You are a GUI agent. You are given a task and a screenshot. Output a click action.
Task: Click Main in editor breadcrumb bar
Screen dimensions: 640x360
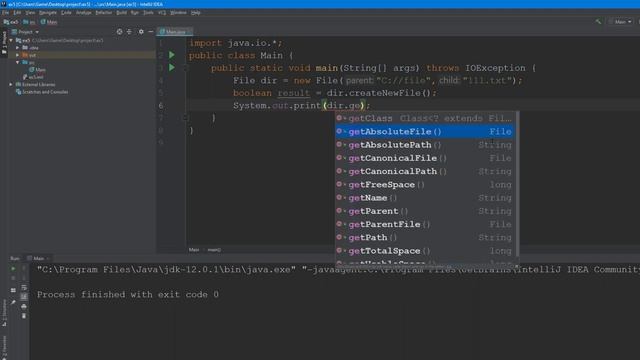[194, 250]
